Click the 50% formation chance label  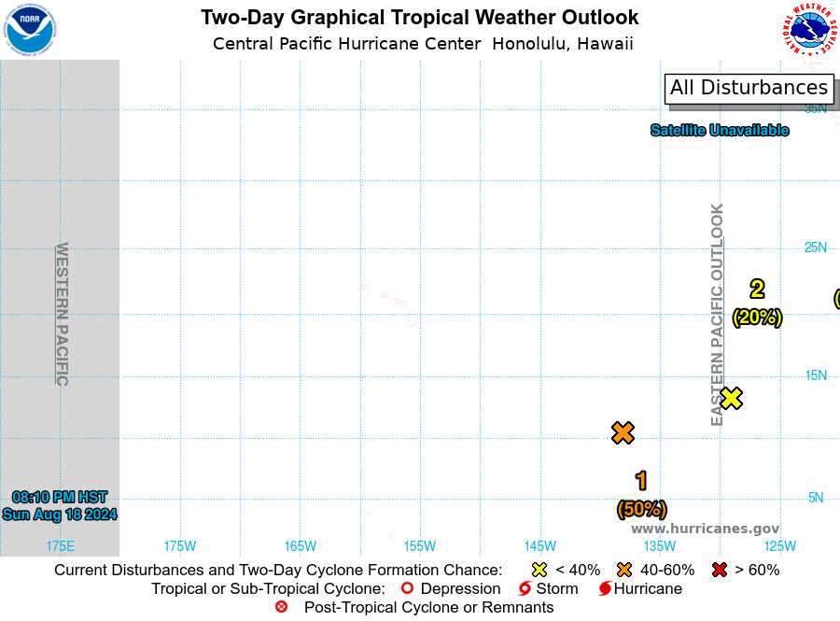tap(642, 509)
